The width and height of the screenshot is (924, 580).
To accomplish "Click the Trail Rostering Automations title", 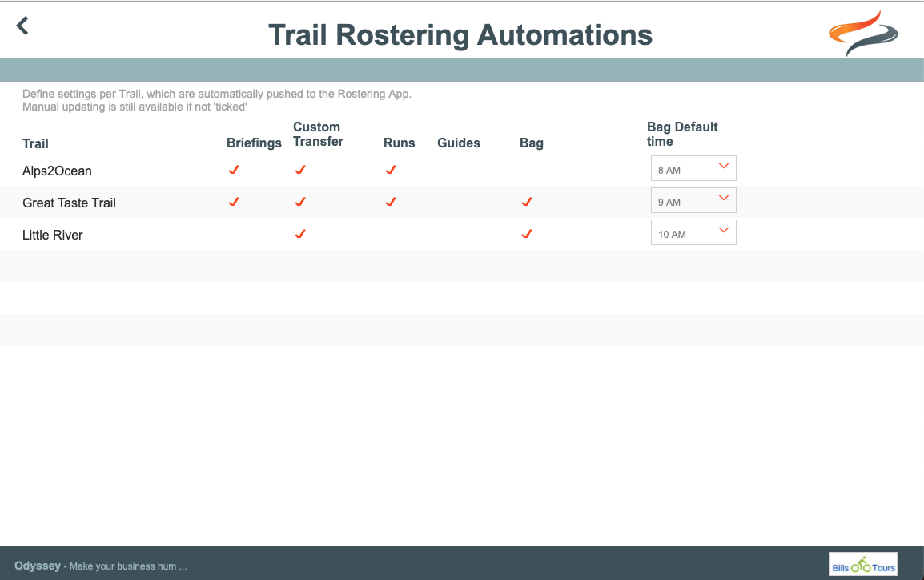I will [460, 34].
